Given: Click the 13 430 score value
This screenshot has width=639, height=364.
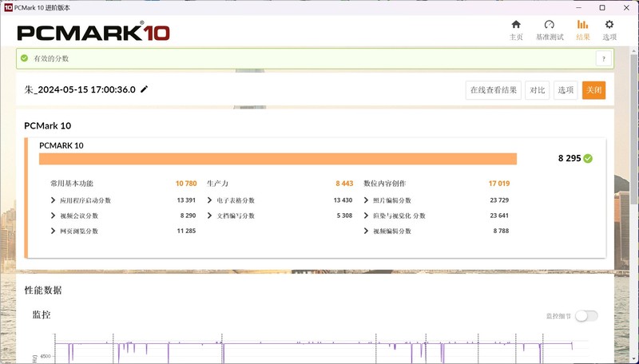Looking at the screenshot, I should (x=343, y=200).
